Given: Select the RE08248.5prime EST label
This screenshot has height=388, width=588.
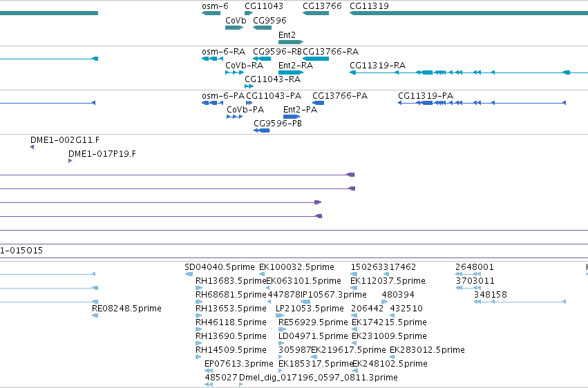Looking at the screenshot, I should (x=126, y=308).
